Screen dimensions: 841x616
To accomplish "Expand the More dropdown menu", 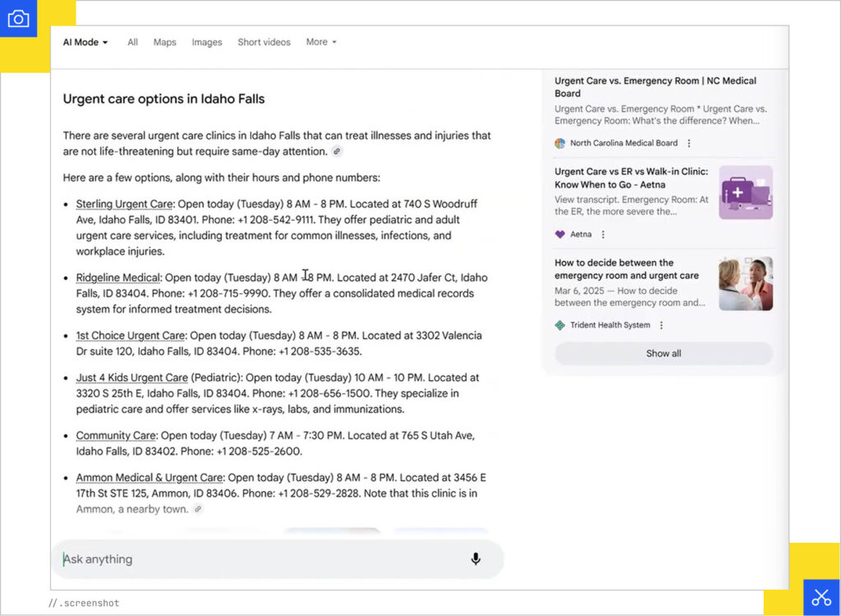I will click(321, 42).
